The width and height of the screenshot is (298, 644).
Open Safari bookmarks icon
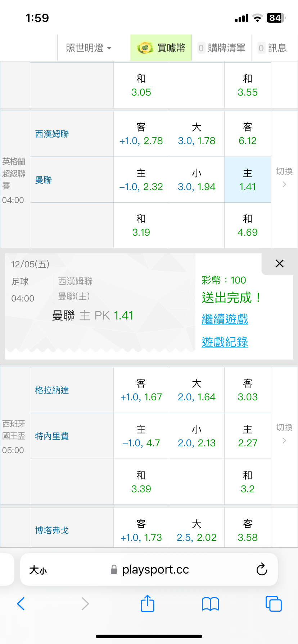pos(211,604)
